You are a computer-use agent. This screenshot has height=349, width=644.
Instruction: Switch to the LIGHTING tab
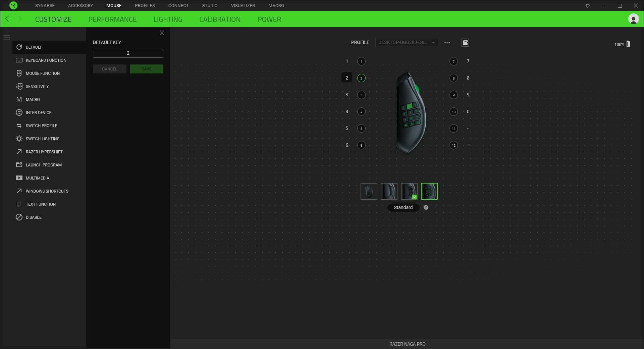click(x=167, y=19)
